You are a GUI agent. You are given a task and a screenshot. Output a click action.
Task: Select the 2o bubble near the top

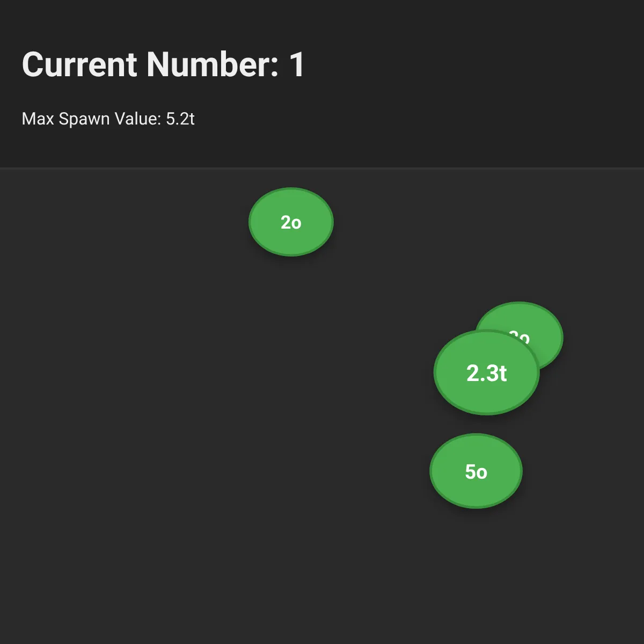pyautogui.click(x=291, y=222)
